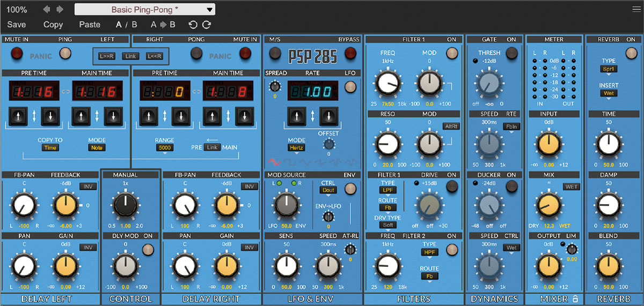Image resolution: width=644 pixels, height=306 pixels.
Task: Open the Reverb Type Spr1 dropdown
Action: [x=609, y=69]
